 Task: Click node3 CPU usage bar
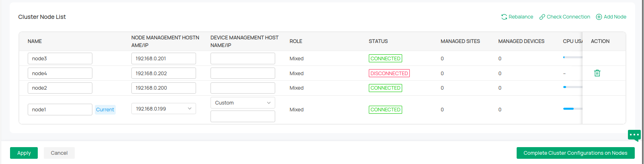572,57
